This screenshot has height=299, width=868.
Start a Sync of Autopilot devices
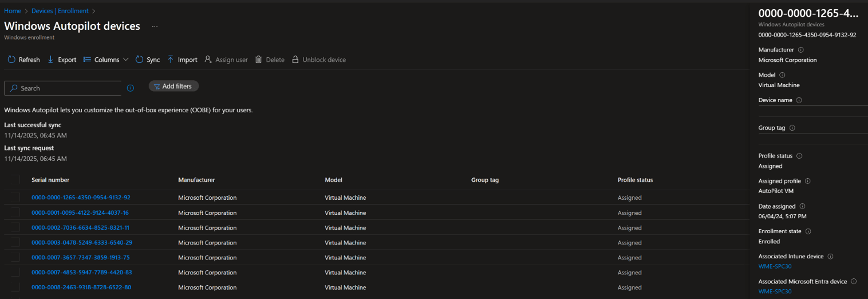(x=148, y=60)
